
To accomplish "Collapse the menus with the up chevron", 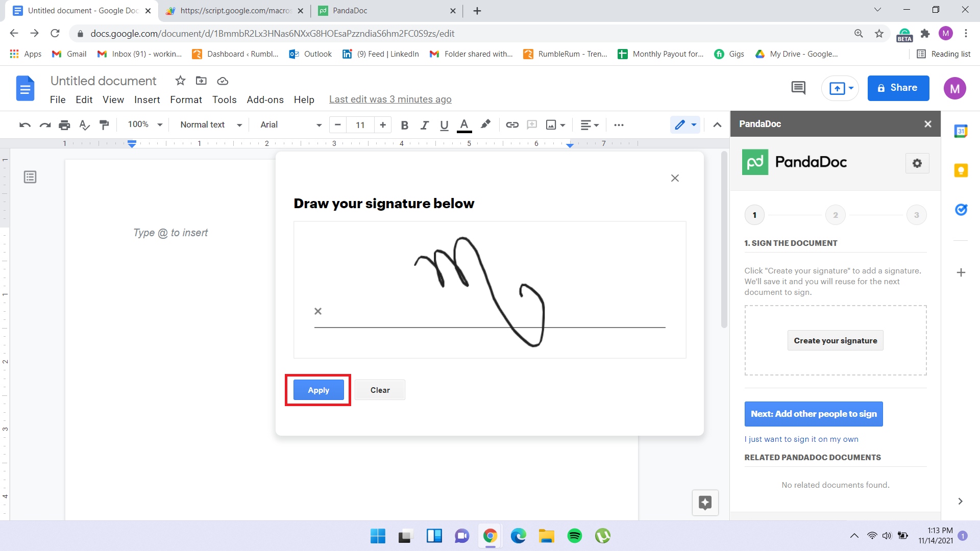I will [717, 125].
